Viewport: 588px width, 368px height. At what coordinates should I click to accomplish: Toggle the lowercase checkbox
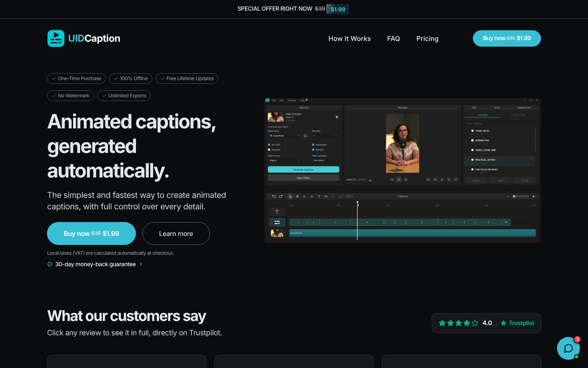(x=269, y=150)
